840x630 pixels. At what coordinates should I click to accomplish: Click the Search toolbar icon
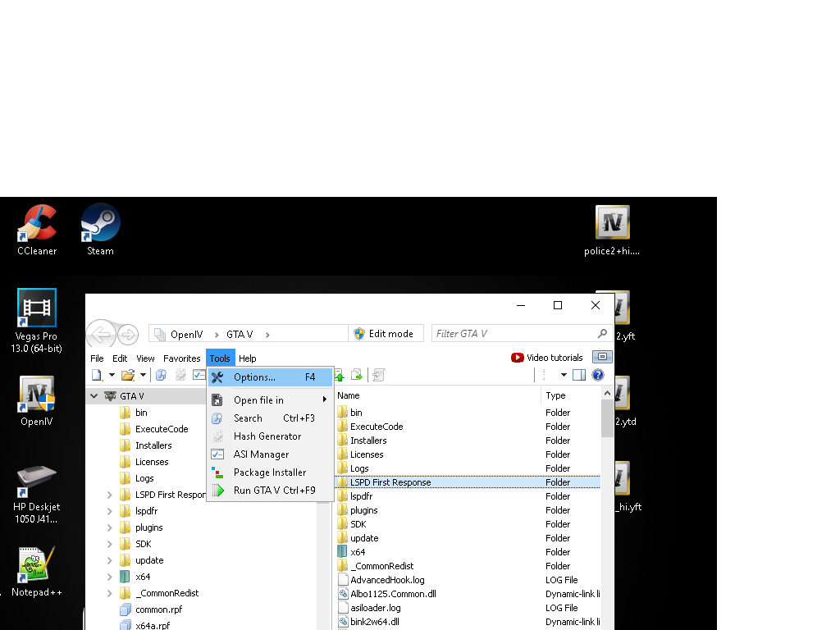click(161, 375)
